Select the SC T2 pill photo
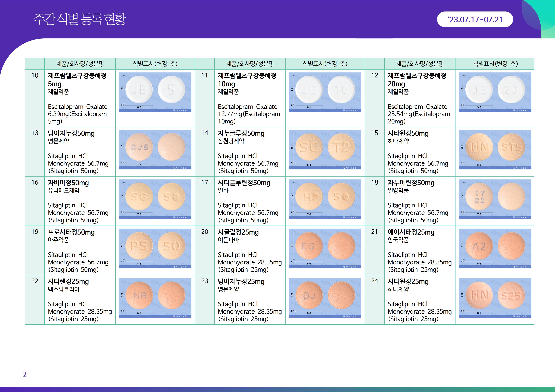The width and height of the screenshot is (555, 392). pyautogui.click(x=325, y=150)
